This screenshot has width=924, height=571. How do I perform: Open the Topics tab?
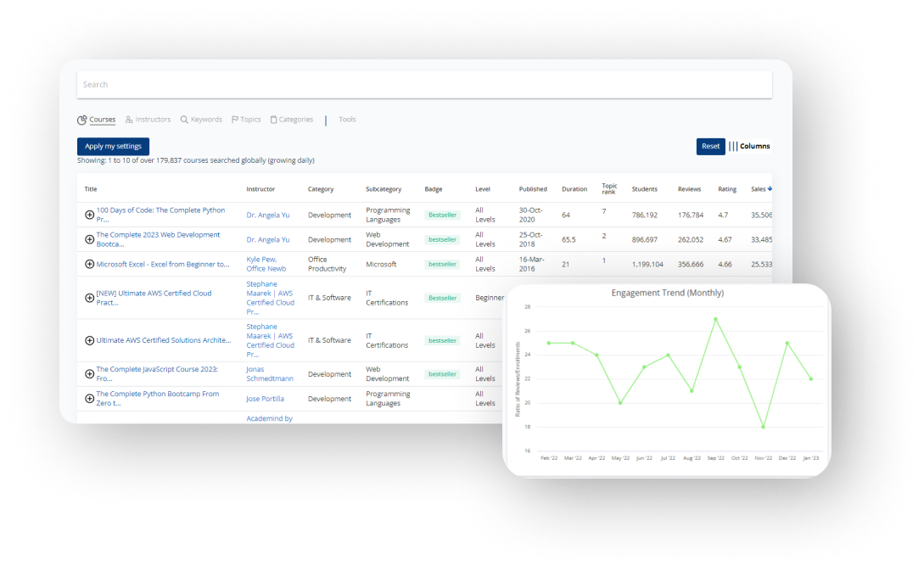tap(250, 120)
